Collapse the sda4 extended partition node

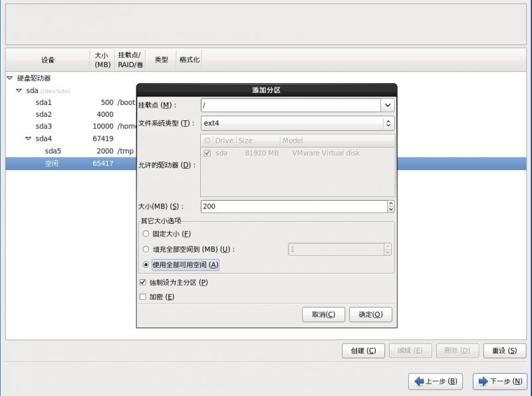[x=28, y=139]
